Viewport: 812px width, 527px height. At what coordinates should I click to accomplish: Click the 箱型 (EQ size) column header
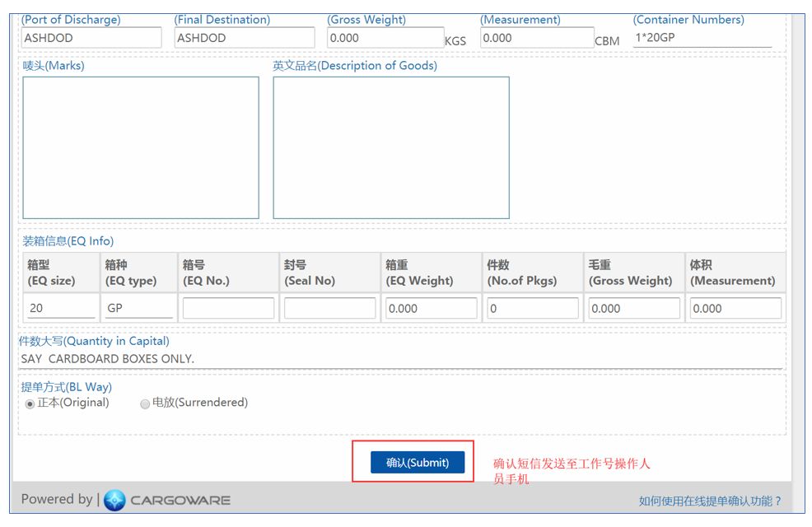(x=61, y=273)
